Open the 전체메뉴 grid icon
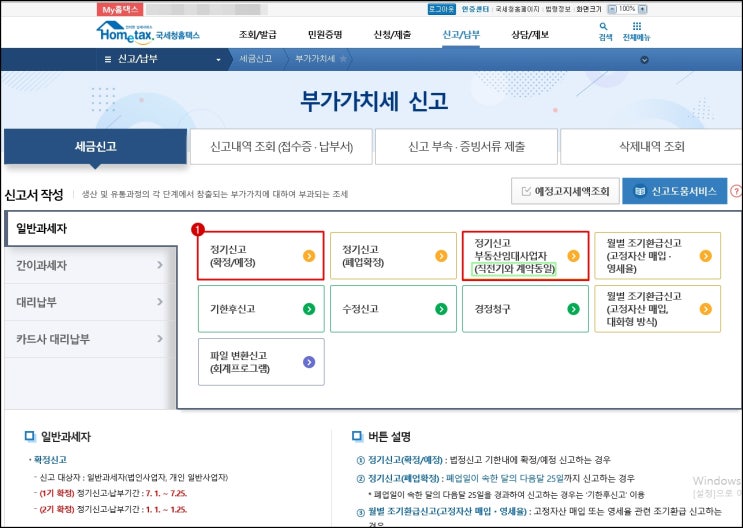Screen dimensions: 743x528 [636, 31]
